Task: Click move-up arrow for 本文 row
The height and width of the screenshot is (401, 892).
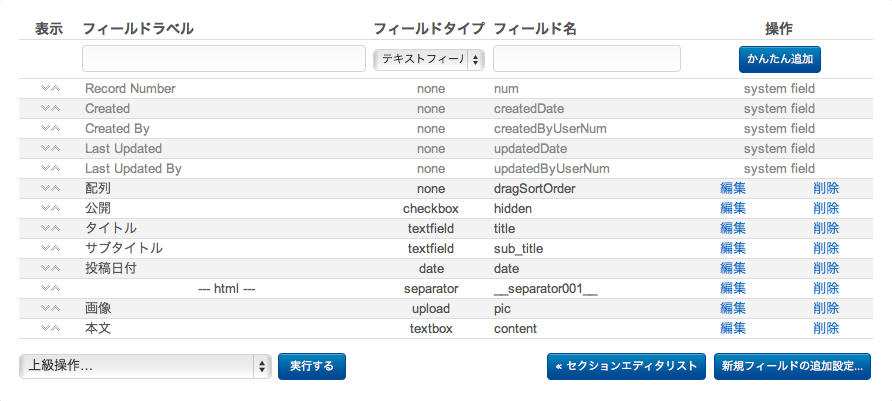Action: (x=56, y=328)
